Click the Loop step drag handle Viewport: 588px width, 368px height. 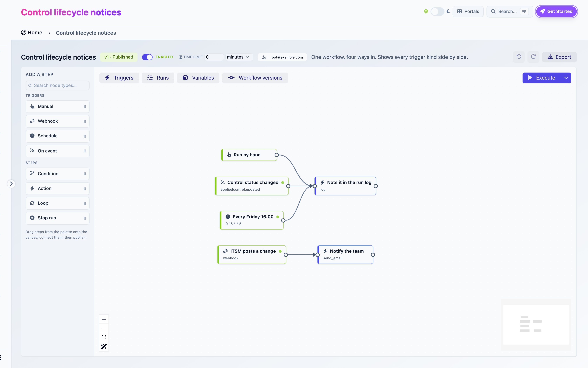click(85, 203)
